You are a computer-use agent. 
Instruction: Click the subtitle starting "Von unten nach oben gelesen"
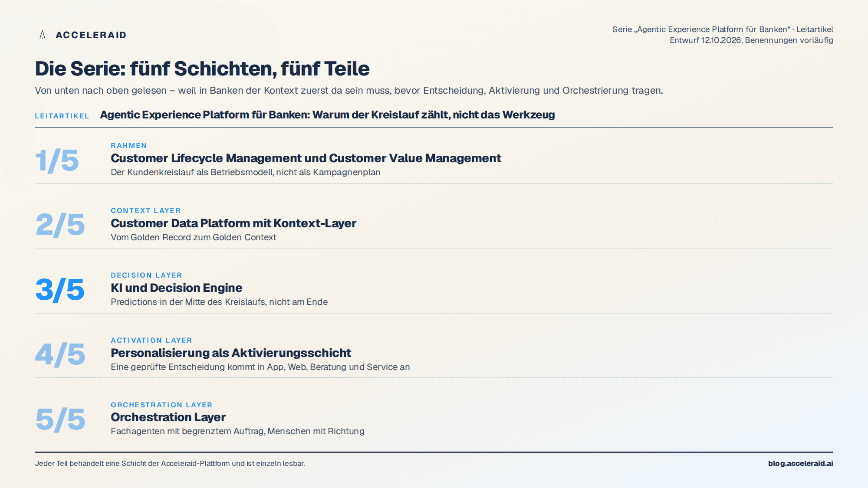(349, 91)
